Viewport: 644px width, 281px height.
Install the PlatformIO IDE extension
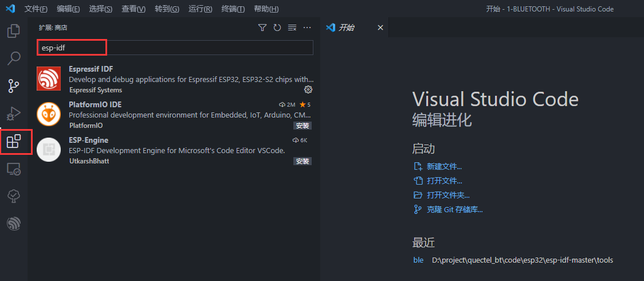(x=303, y=126)
